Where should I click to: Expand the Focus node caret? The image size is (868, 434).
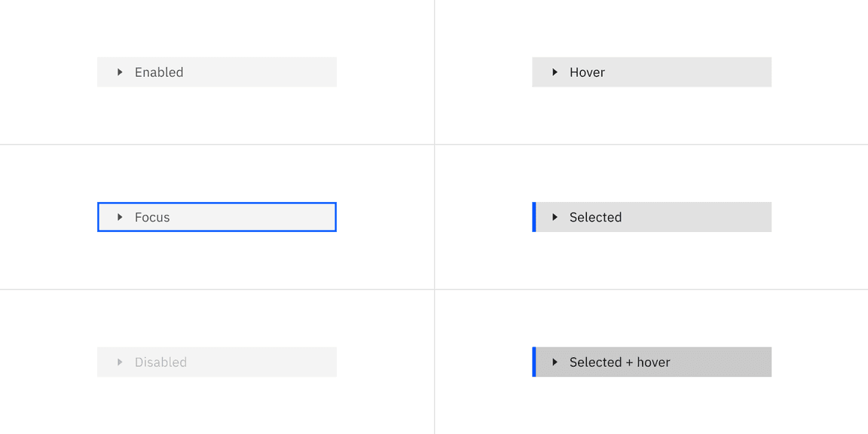point(120,217)
